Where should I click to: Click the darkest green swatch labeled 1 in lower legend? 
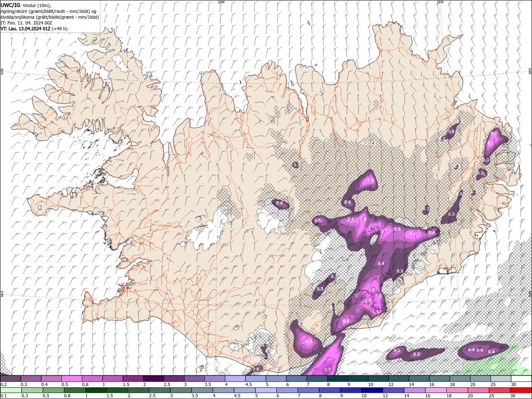(x=96, y=390)
